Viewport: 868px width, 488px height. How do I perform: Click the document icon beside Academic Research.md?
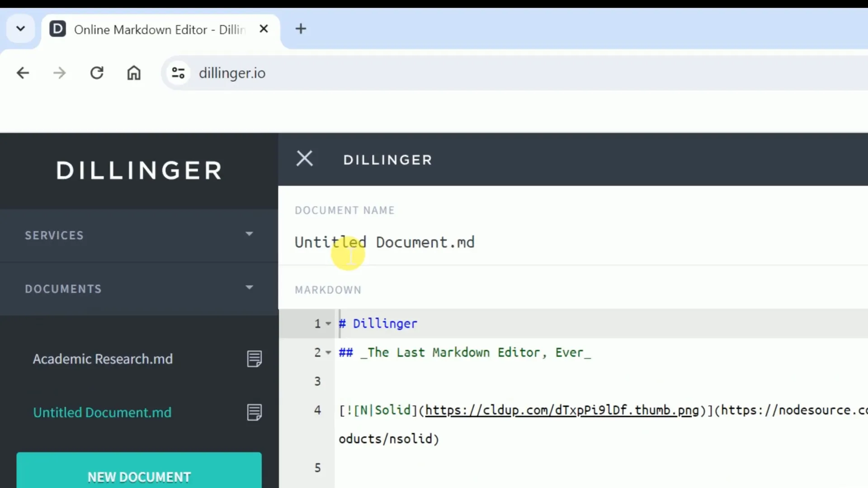tap(254, 359)
